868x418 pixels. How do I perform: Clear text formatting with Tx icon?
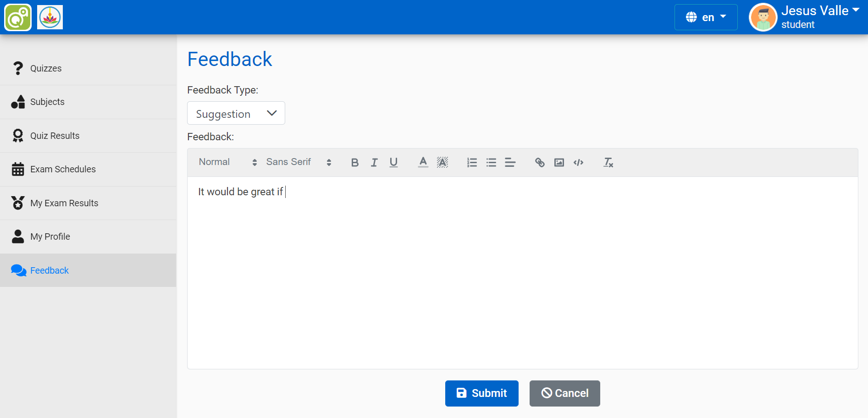tap(608, 162)
